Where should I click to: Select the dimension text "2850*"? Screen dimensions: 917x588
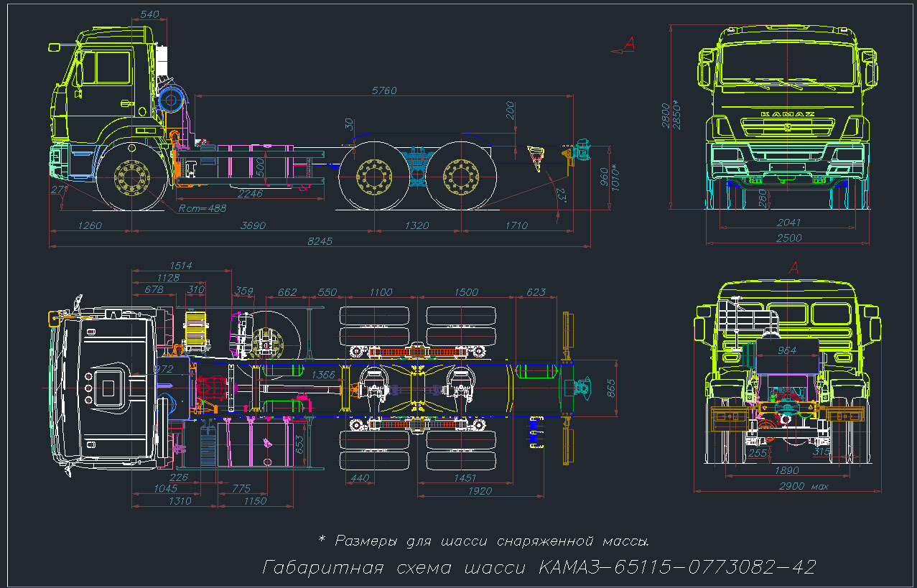point(678,113)
